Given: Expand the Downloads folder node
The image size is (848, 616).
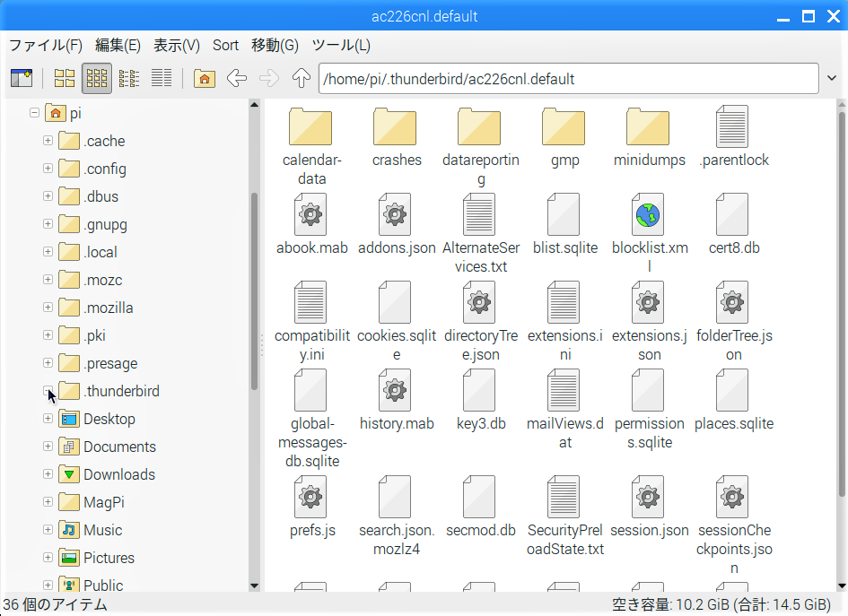Looking at the screenshot, I should coord(48,474).
